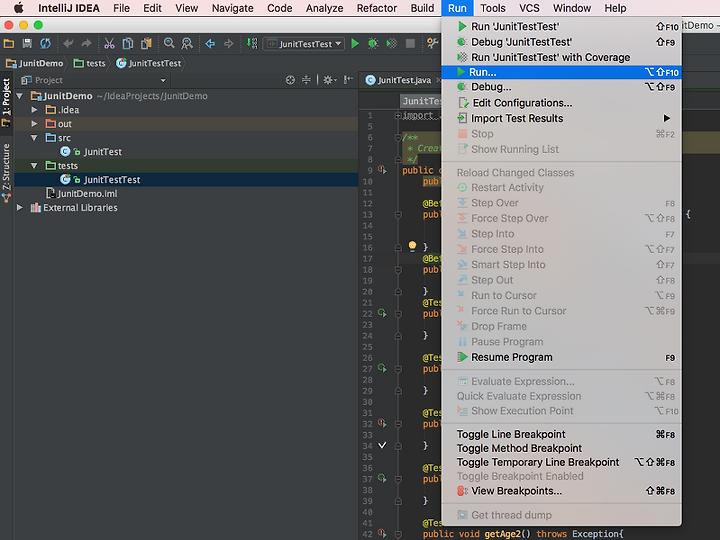
Task: Select the highlighted Run... menu item
Action: [x=561, y=72]
